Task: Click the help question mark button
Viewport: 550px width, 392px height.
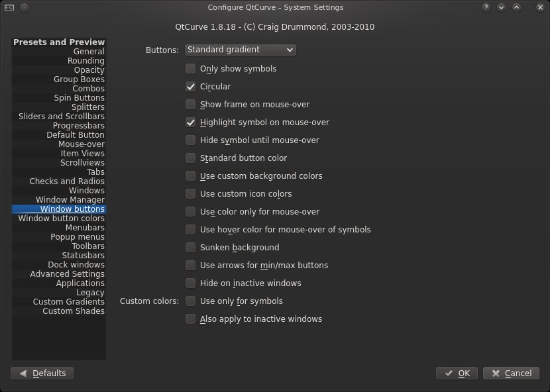Action: point(486,7)
